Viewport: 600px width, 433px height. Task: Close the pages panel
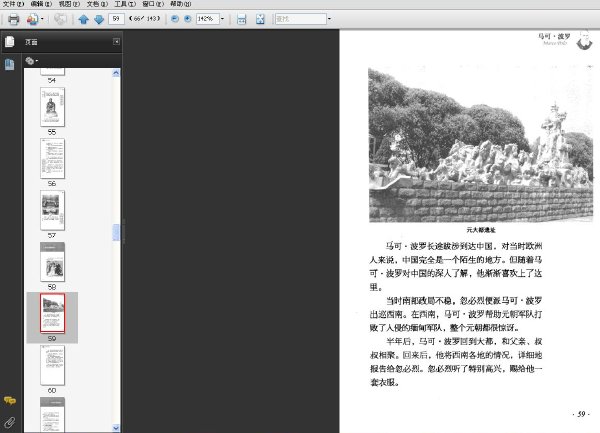pos(116,41)
